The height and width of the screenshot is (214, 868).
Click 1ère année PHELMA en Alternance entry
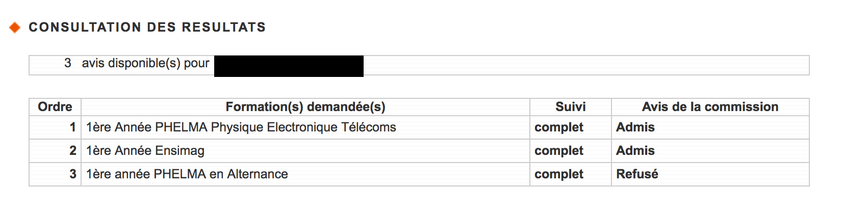[x=187, y=174]
